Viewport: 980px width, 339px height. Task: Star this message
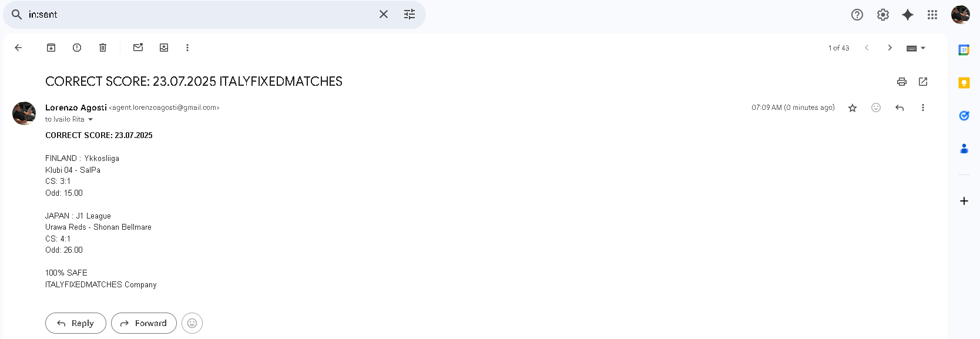pyautogui.click(x=853, y=108)
